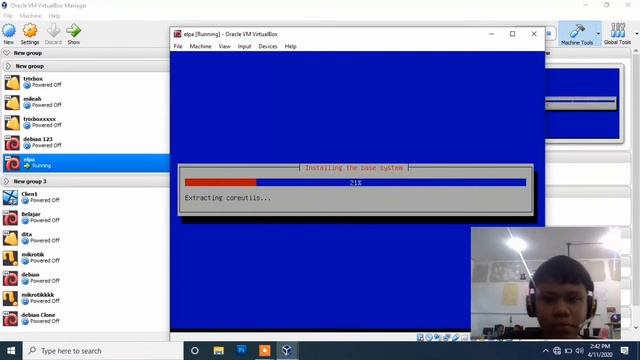Select the mikrotikkkk machine entry
640x360 pixels.
(x=85, y=298)
